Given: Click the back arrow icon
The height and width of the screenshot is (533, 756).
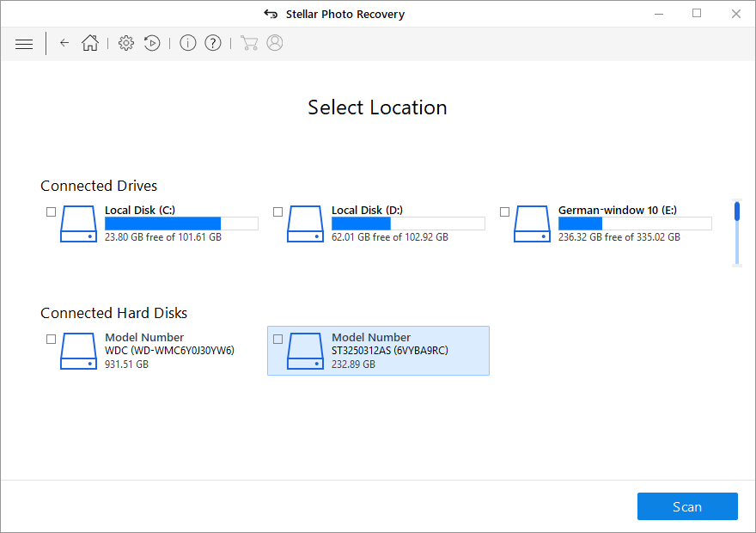Looking at the screenshot, I should (x=64, y=43).
